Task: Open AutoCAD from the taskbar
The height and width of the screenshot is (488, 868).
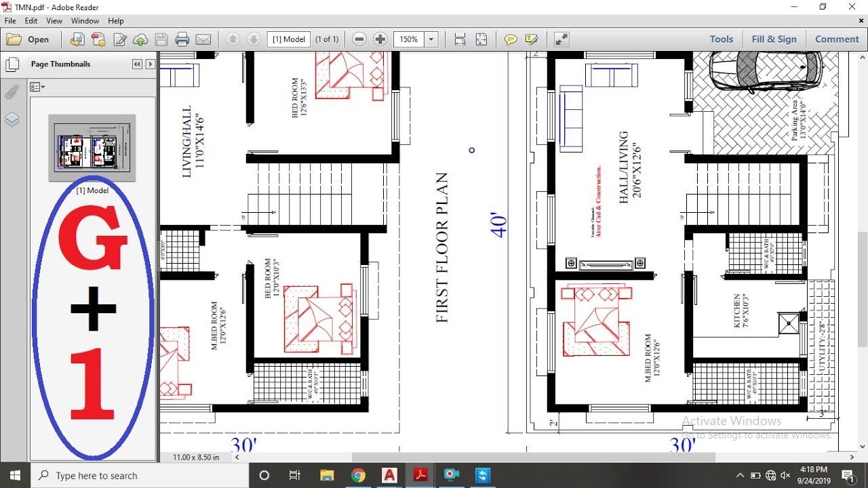Action: [x=389, y=475]
